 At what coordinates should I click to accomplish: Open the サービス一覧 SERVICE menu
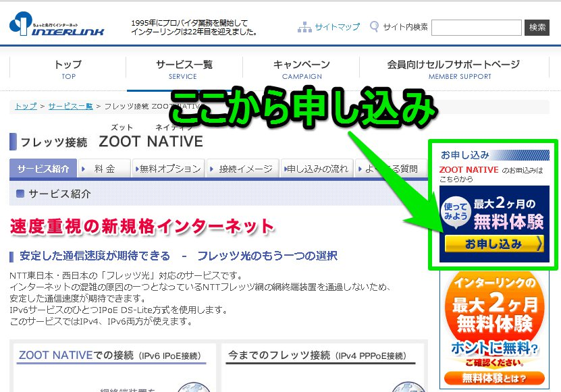point(184,69)
